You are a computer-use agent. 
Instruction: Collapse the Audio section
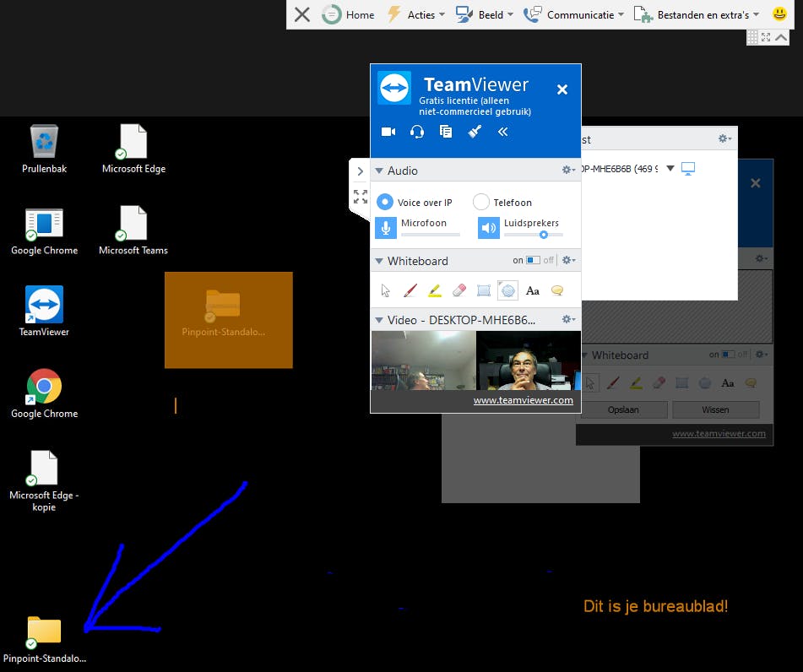379,171
